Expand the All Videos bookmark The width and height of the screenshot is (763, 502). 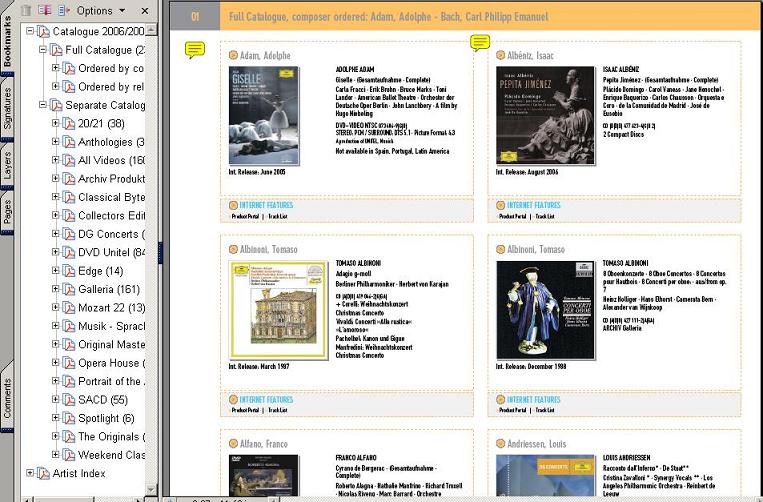tap(55, 160)
